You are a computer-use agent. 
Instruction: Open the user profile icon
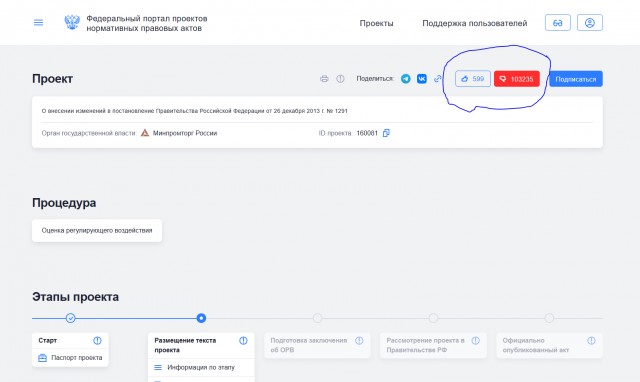pyautogui.click(x=590, y=23)
